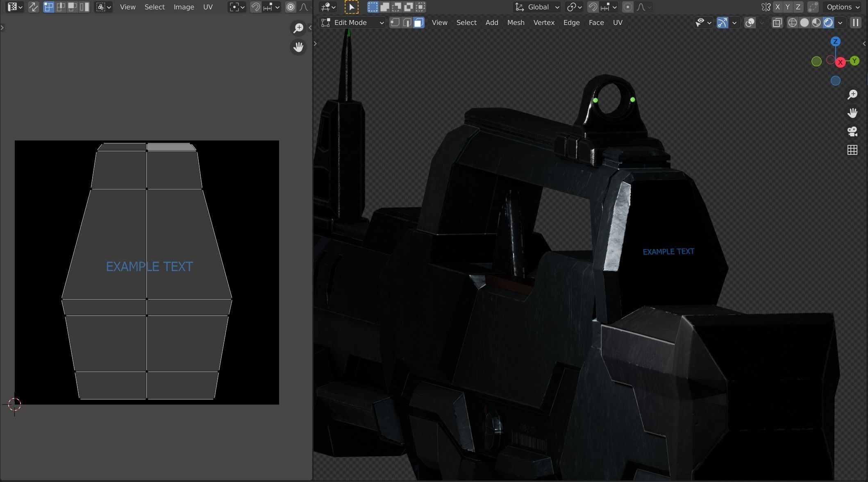Screen dimensions: 868x482
Task: Open the Mesh menu in 3D viewport
Action: tap(516, 23)
